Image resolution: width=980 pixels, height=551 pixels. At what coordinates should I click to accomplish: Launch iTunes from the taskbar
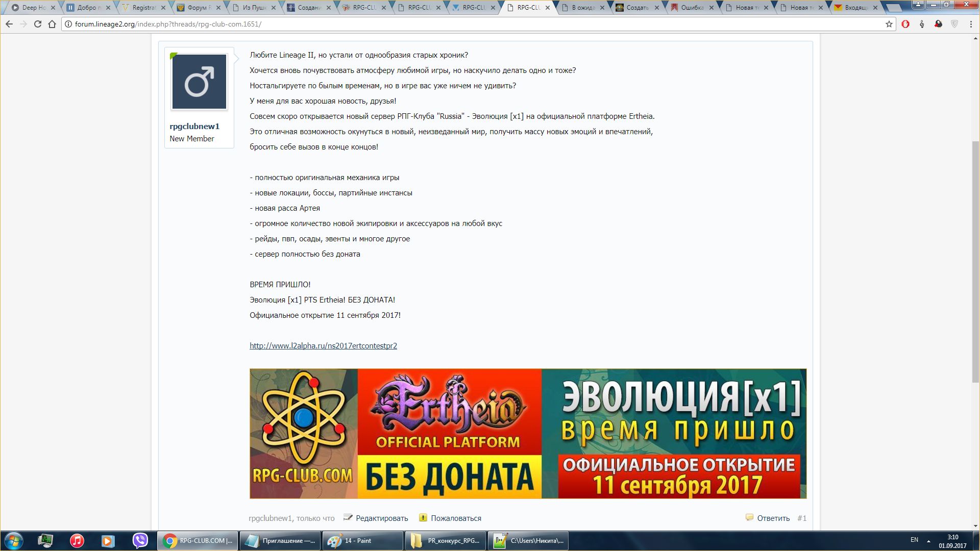77,541
